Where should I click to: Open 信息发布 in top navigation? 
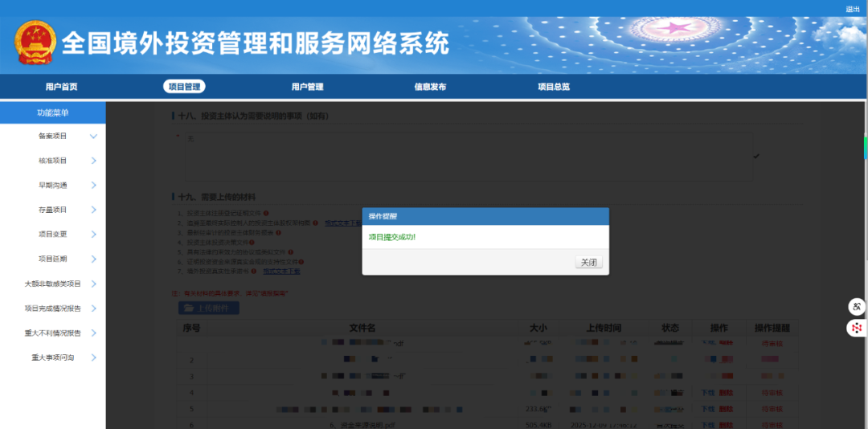coord(430,87)
